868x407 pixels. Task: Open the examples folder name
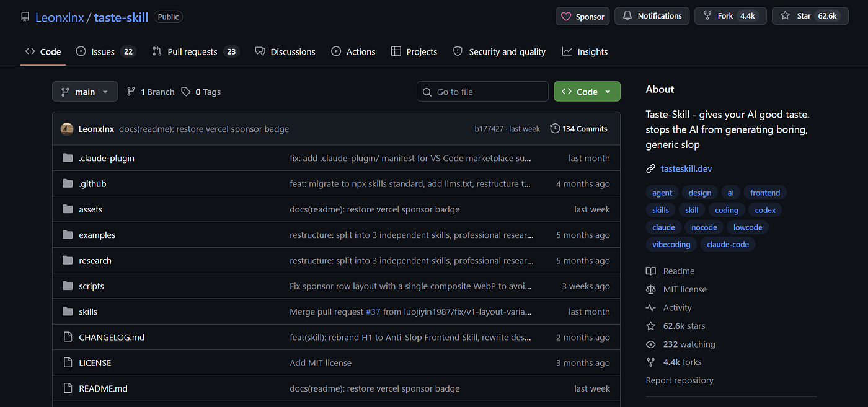click(97, 235)
